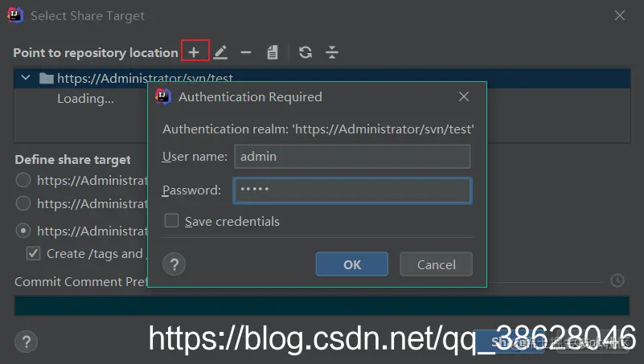The height and width of the screenshot is (364, 644).
Task: Click the Loading... tree entry
Action: coord(85,99)
